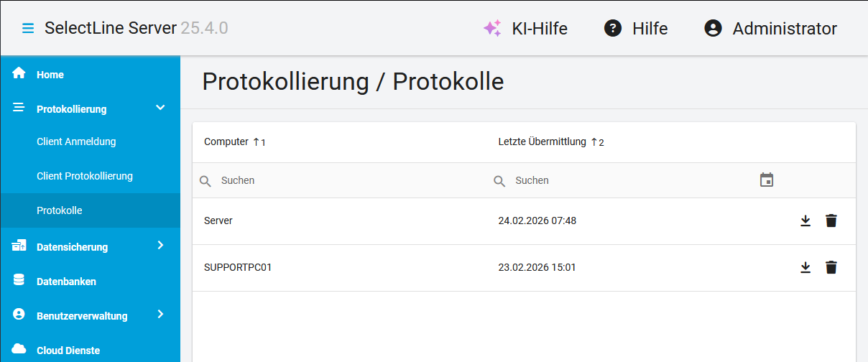Go to Datenbanken section
Screen dimensions: 868x362
[66, 282]
